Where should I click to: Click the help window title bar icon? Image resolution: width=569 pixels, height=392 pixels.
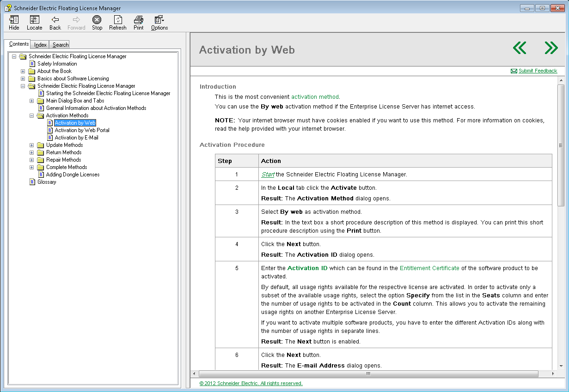(8, 8)
